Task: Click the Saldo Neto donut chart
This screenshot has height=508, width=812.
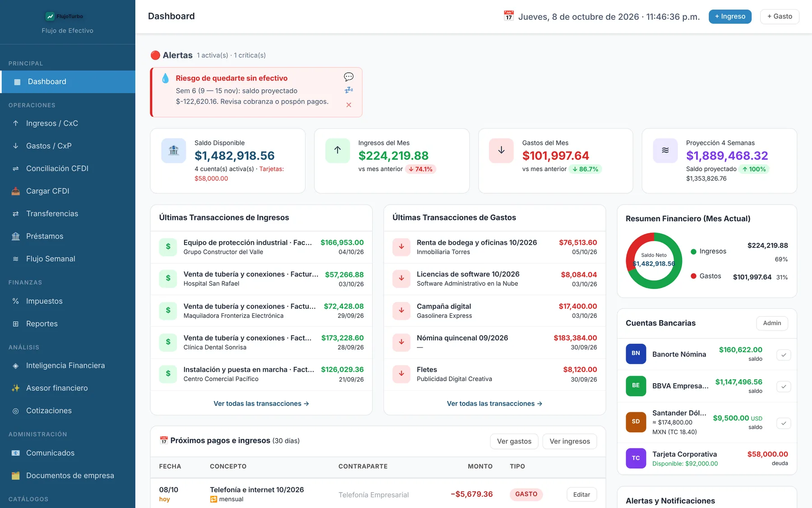Action: pos(654,261)
